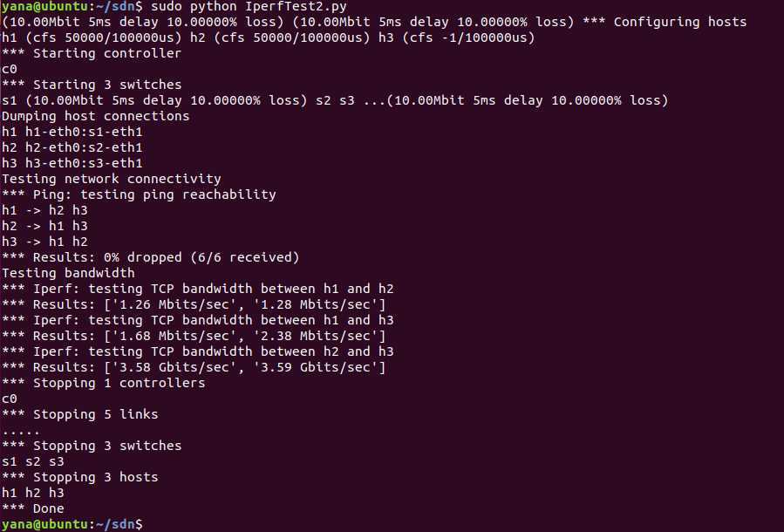The height and width of the screenshot is (532, 784).
Task: Click the 'Ping: testing ping reachability' line
Action: pos(154,194)
